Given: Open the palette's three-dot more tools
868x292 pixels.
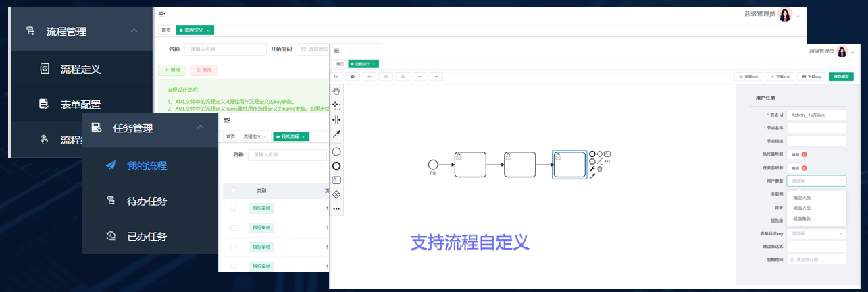Looking at the screenshot, I should [336, 209].
